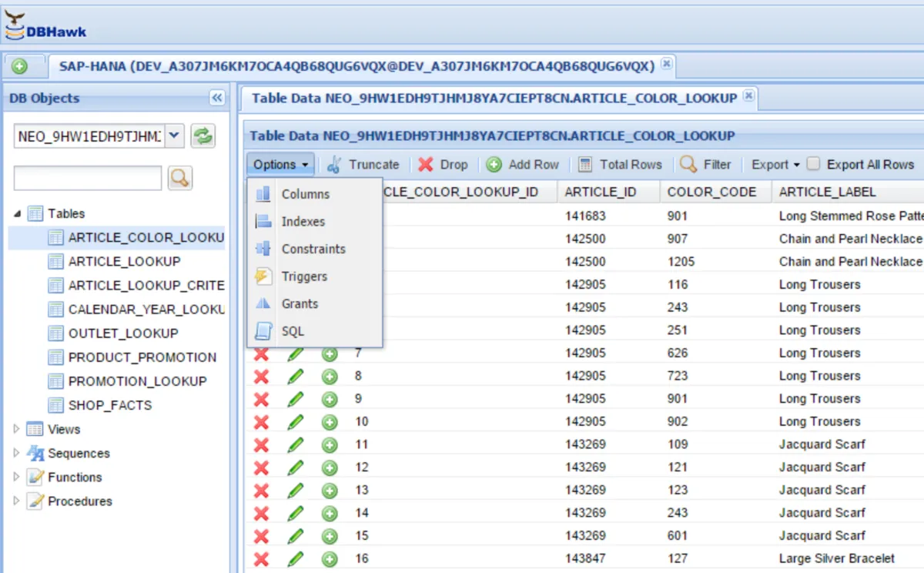Collapse the DB Objects panel
This screenshot has height=573, width=924.
coord(216,98)
